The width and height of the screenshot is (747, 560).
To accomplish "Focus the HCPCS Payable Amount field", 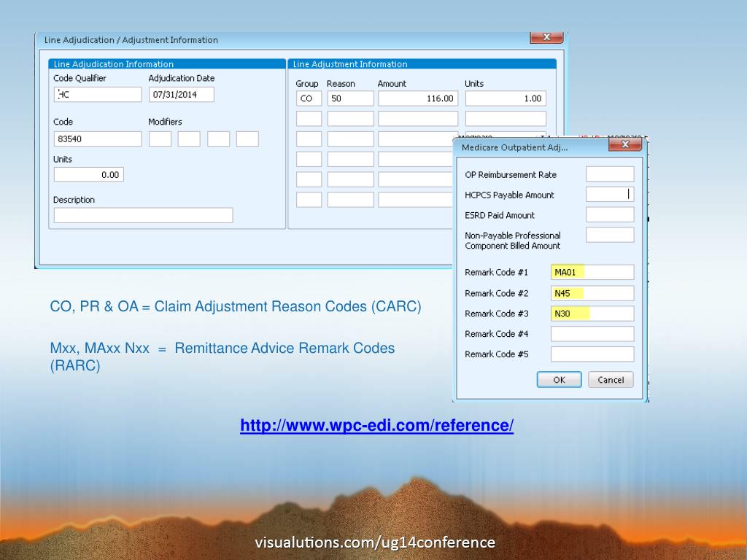I will [610, 195].
